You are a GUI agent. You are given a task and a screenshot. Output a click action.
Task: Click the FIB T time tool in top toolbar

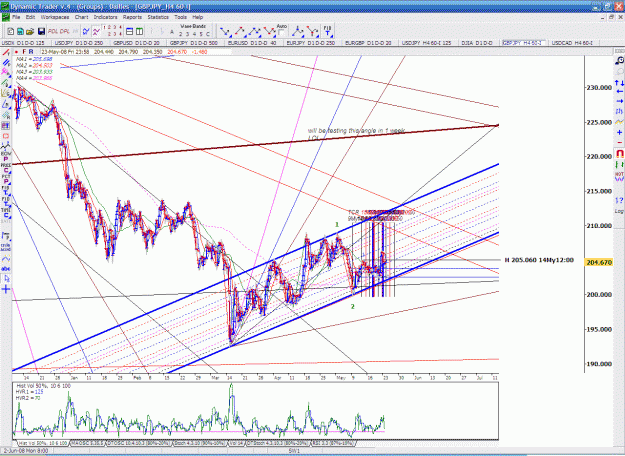click(x=327, y=31)
